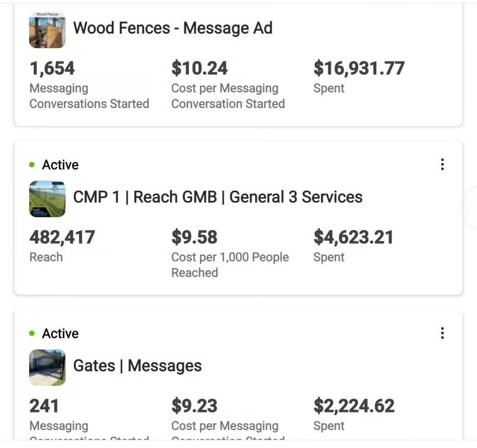The width and height of the screenshot is (477, 448).
Task: Click the $4,623.21 spent amount
Action: [354, 237]
